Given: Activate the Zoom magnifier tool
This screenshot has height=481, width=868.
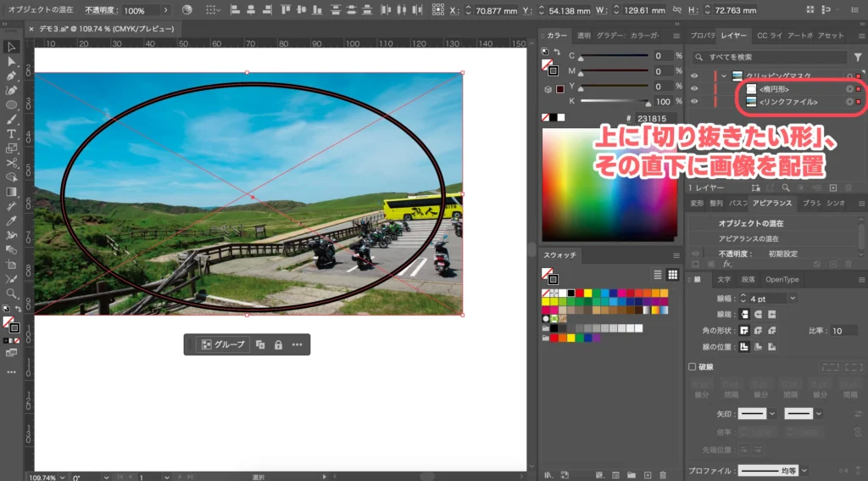Looking at the screenshot, I should (12, 293).
